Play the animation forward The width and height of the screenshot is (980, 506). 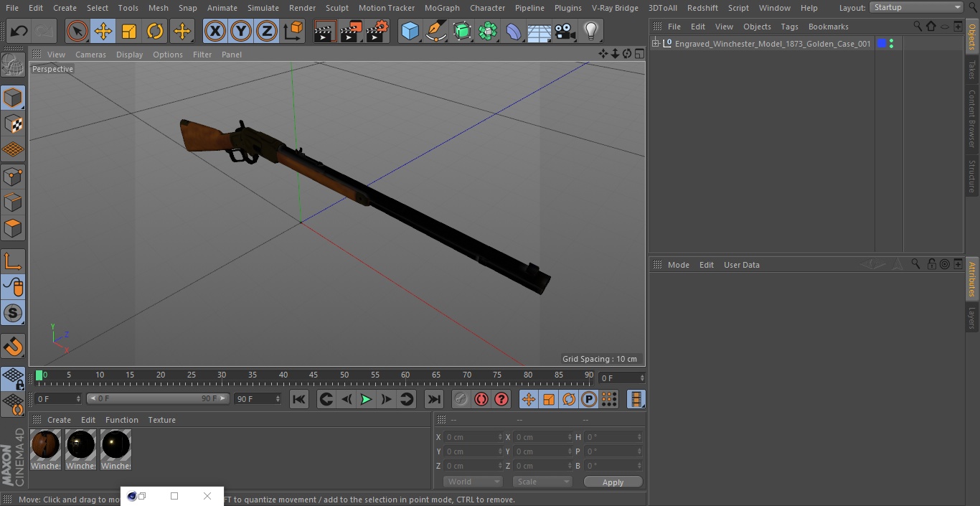tap(366, 399)
